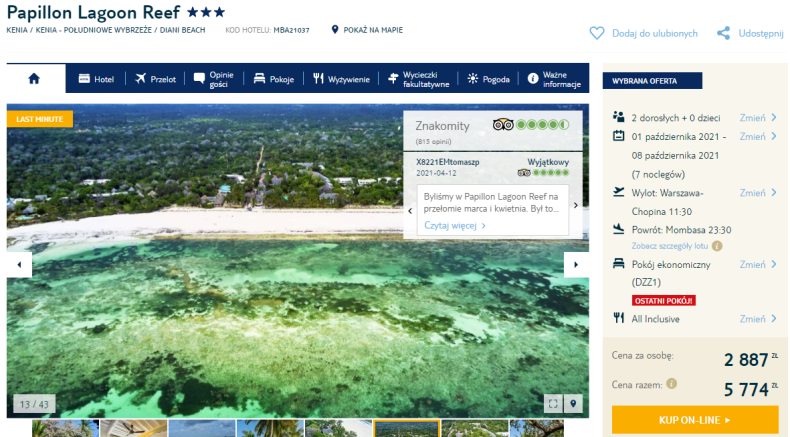Switch to the Pokoje tab
Screen dimensions: 790x437
(x=274, y=79)
